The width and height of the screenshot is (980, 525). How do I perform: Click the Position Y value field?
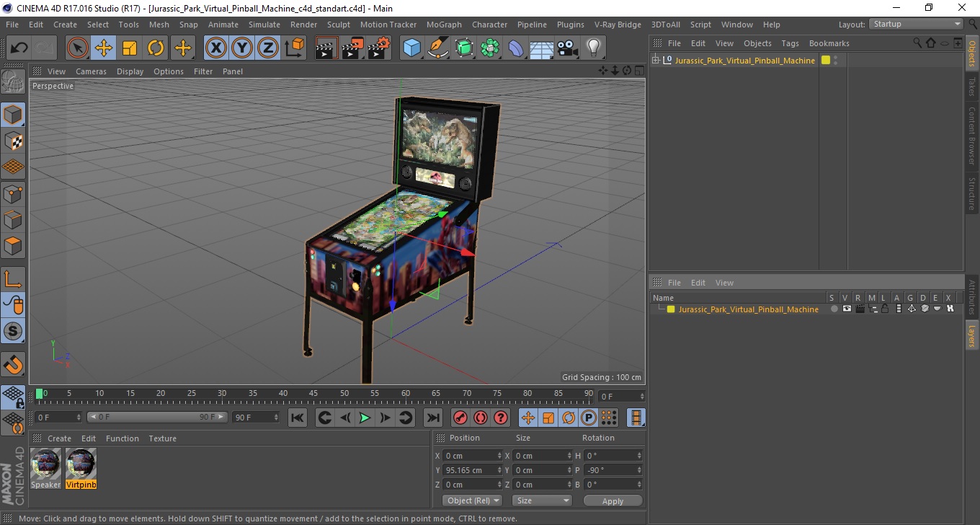click(473, 470)
